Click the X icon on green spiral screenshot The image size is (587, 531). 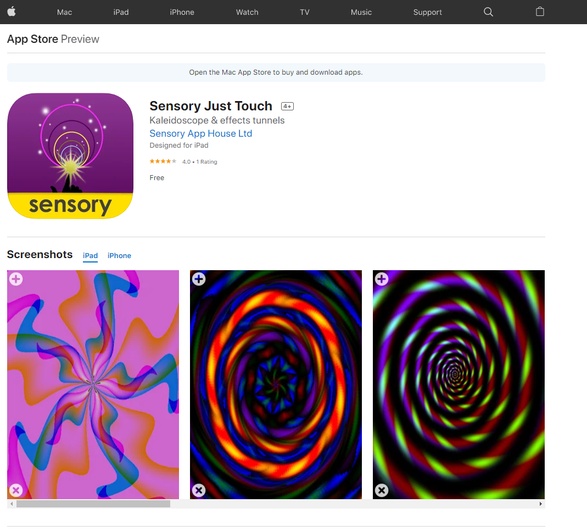(381, 490)
